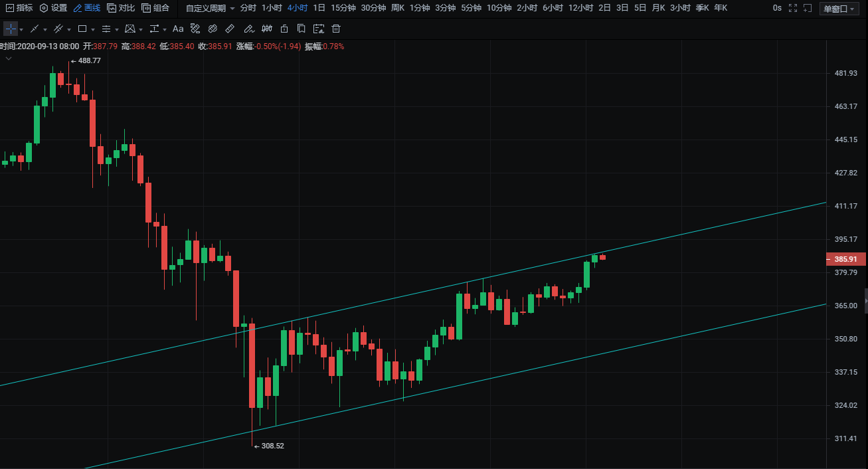
Task: Click the trash icon to delete drawings
Action: pyautogui.click(x=336, y=29)
